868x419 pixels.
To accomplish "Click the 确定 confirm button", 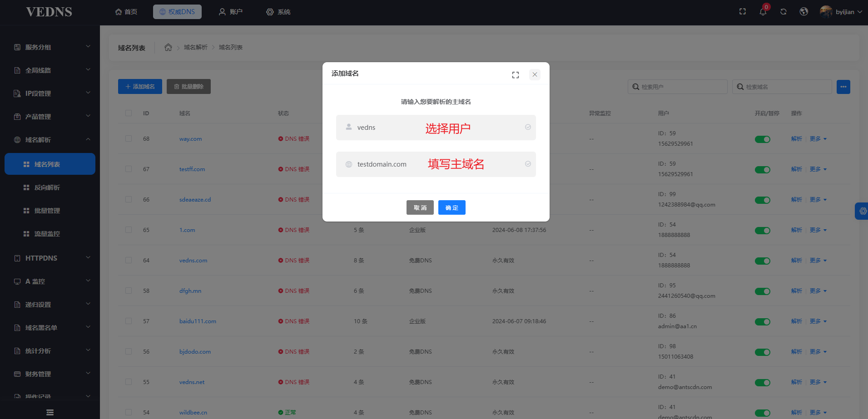I will (x=452, y=207).
